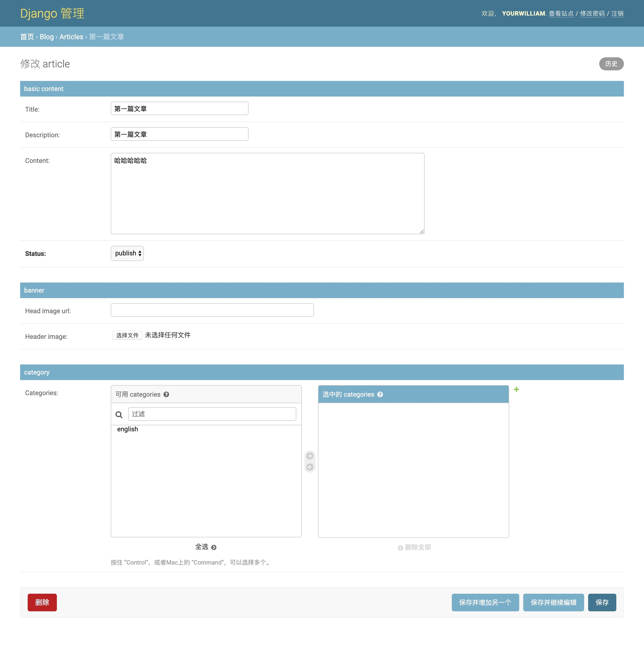
Task: Click the 保存 save button
Action: click(602, 602)
